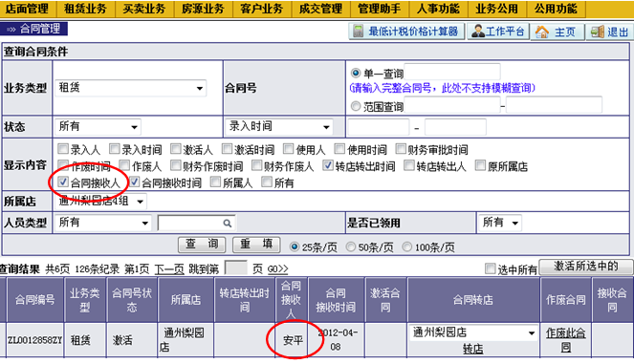The width and height of the screenshot is (634, 364).
Task: Uncheck the 转店转出时间 checkbox
Action: (x=328, y=165)
